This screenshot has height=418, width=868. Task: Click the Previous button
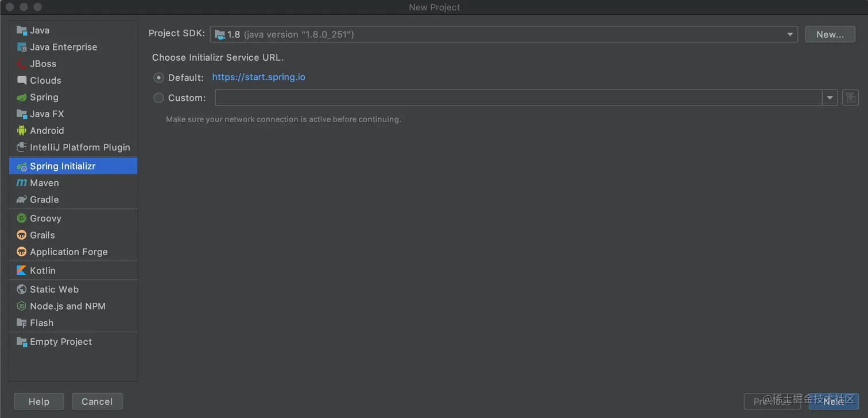pyautogui.click(x=772, y=401)
